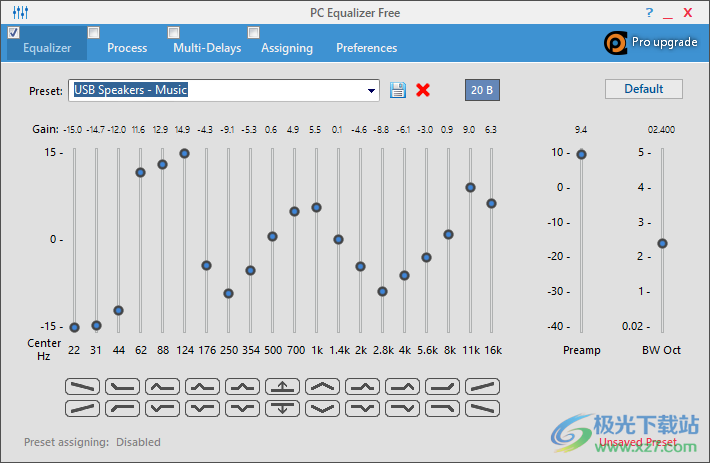Apply the wide mid-peak curve shape
The image size is (710, 463).
click(322, 387)
